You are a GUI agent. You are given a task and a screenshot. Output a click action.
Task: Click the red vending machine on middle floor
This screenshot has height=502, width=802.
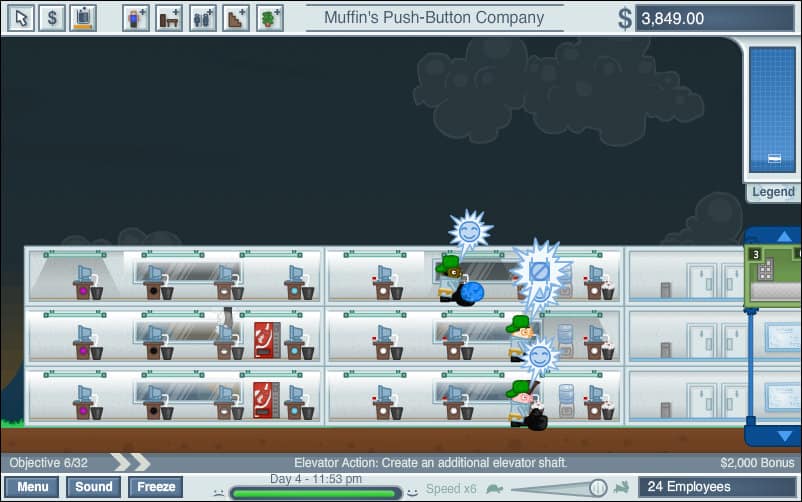(x=267, y=340)
